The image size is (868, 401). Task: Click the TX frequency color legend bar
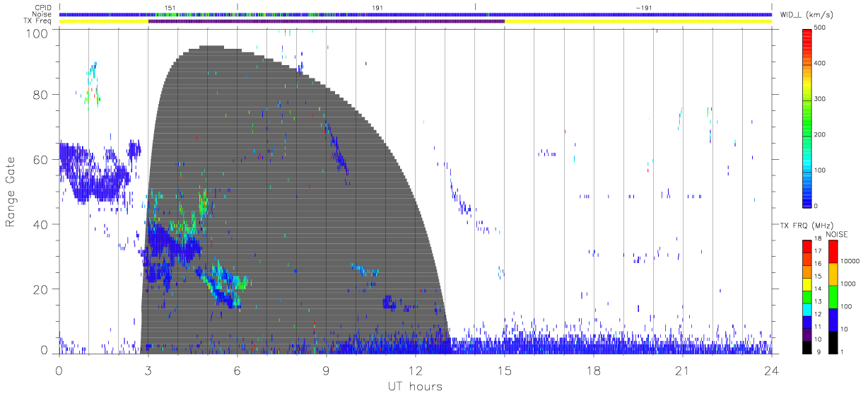pyautogui.click(x=807, y=296)
